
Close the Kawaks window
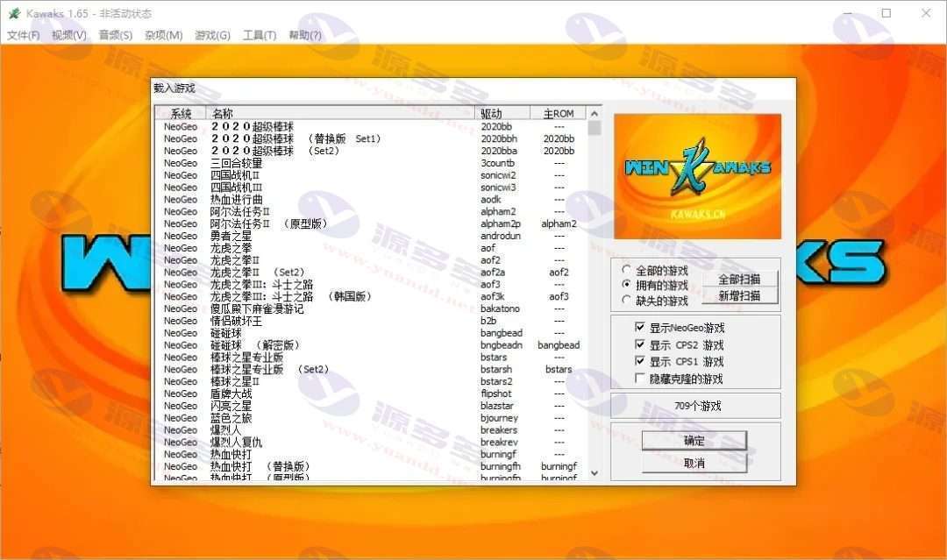click(926, 12)
